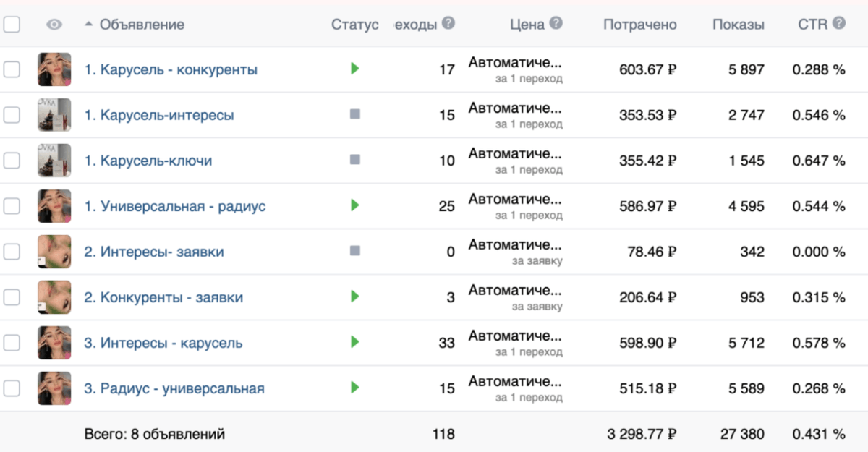Click the help icon next to CTR
This screenshot has width=868, height=452.
click(x=838, y=23)
